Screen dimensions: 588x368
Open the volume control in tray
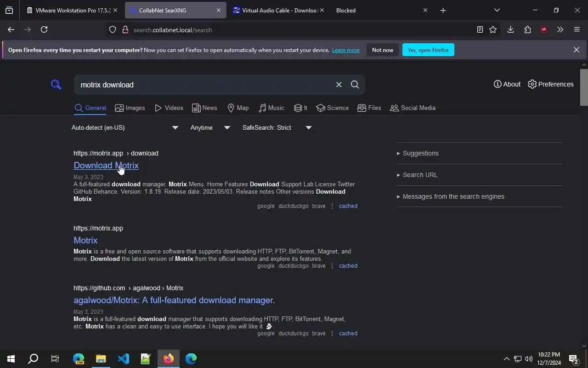tap(528, 359)
